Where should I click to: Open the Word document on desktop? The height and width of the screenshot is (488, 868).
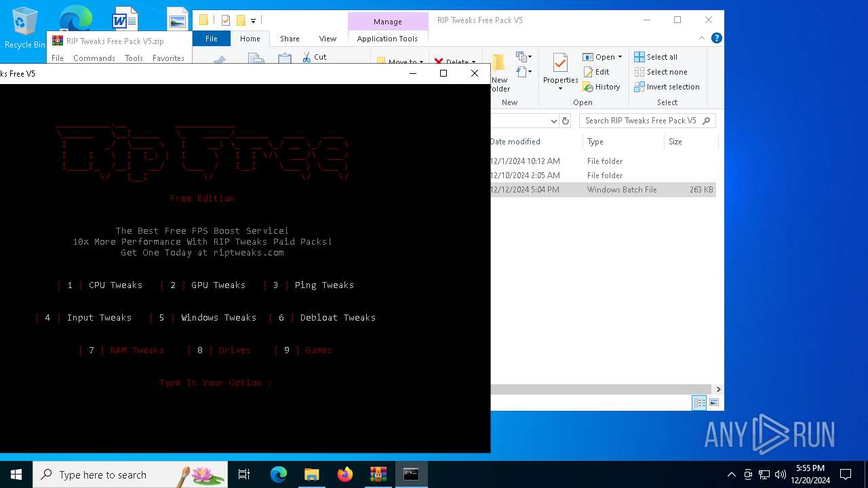coord(125,19)
